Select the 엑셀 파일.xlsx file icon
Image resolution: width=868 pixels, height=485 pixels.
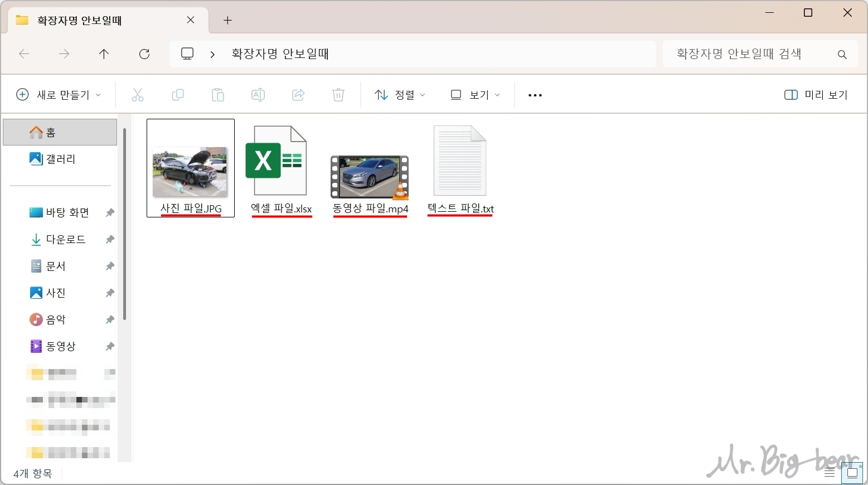tap(277, 161)
